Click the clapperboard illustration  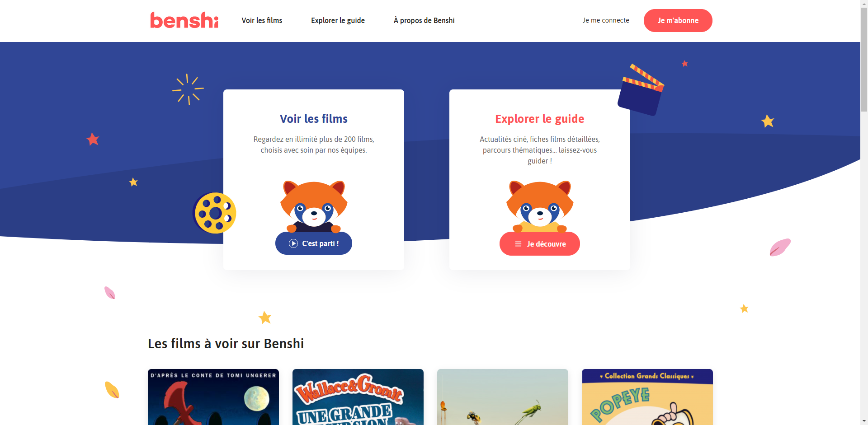641,90
